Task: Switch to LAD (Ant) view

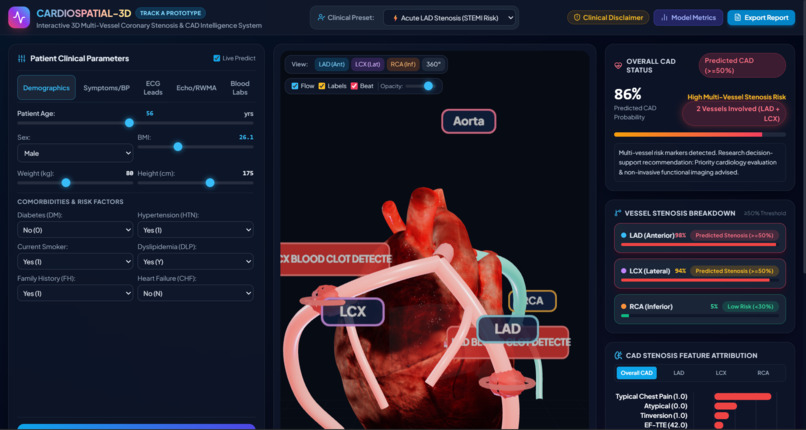Action: click(x=332, y=64)
